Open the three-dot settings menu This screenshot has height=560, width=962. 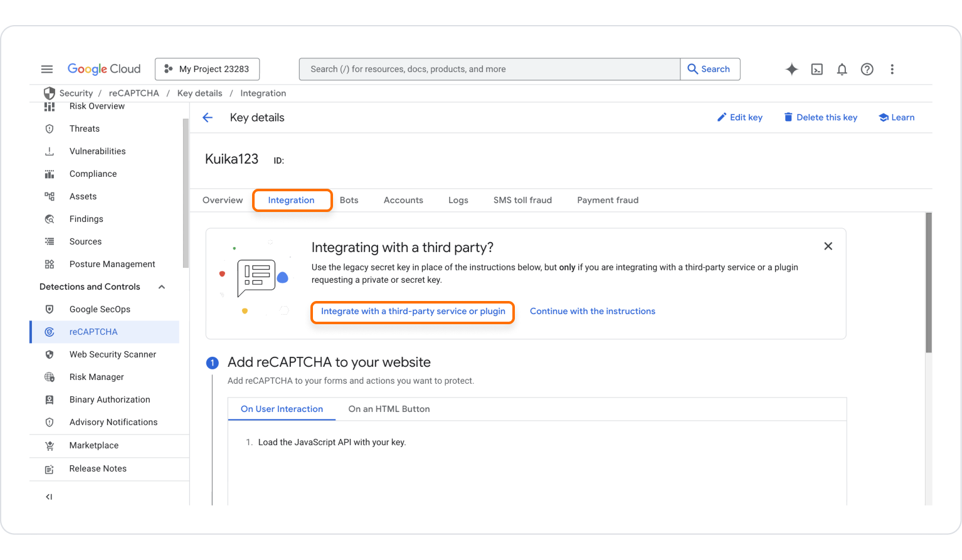coord(892,69)
